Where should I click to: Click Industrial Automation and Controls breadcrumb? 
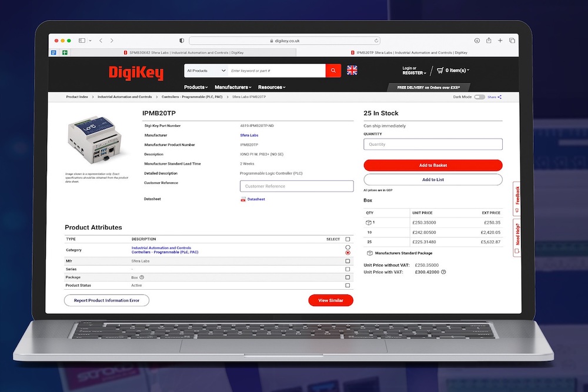pyautogui.click(x=125, y=97)
